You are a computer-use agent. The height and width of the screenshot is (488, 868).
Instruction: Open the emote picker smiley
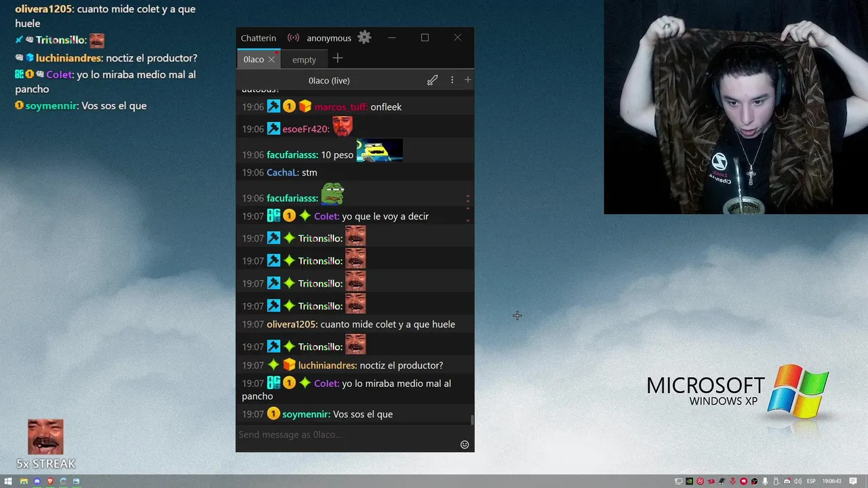pyautogui.click(x=465, y=445)
